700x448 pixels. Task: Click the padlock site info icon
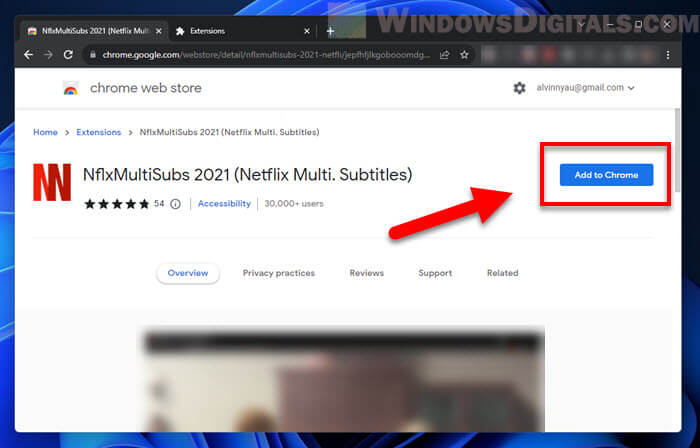(93, 54)
